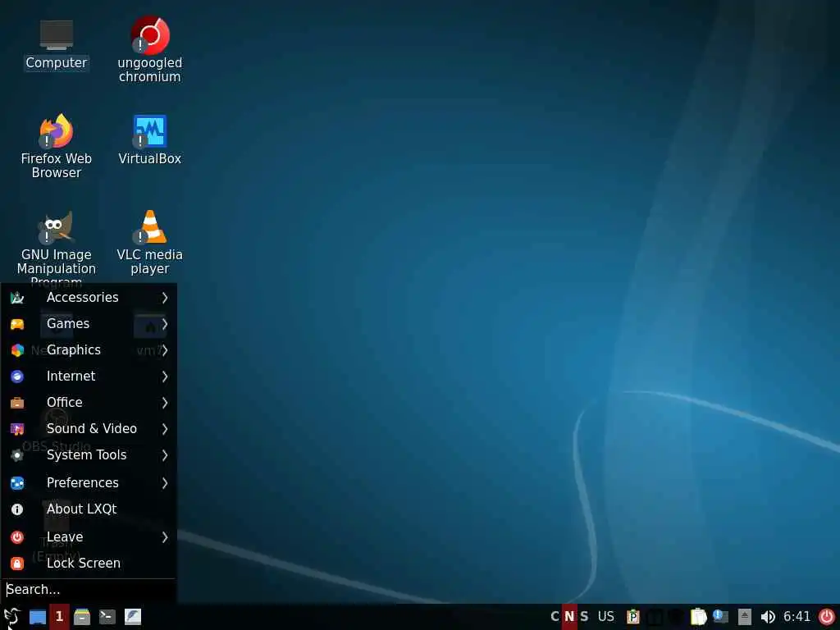Screen dimensions: 840x630
Task: Switch to virtual desktop 1
Action: coord(59,617)
